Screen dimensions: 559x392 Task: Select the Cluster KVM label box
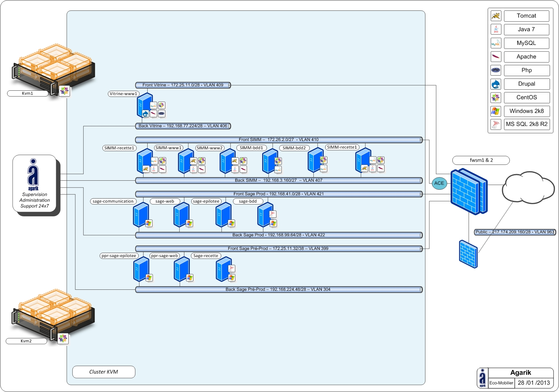click(x=104, y=372)
